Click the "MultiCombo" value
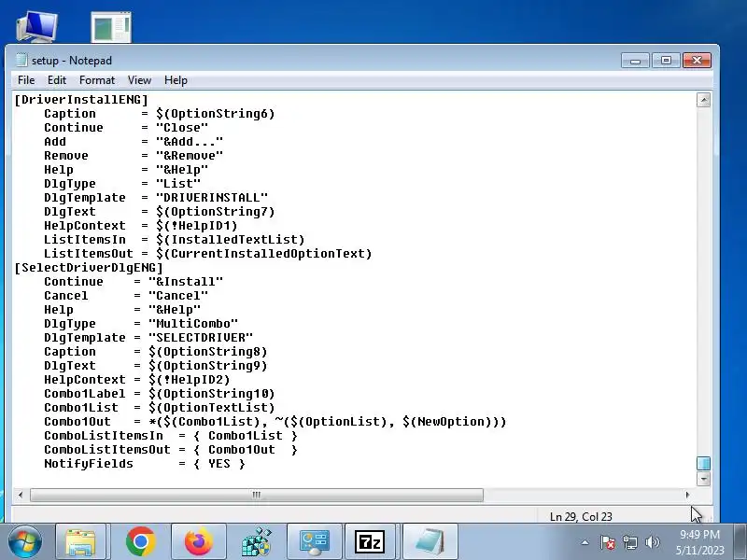The image size is (747, 560). click(193, 324)
